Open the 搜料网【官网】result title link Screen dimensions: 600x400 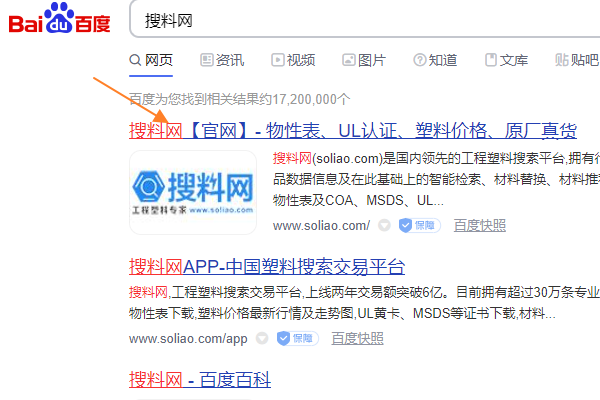point(353,131)
